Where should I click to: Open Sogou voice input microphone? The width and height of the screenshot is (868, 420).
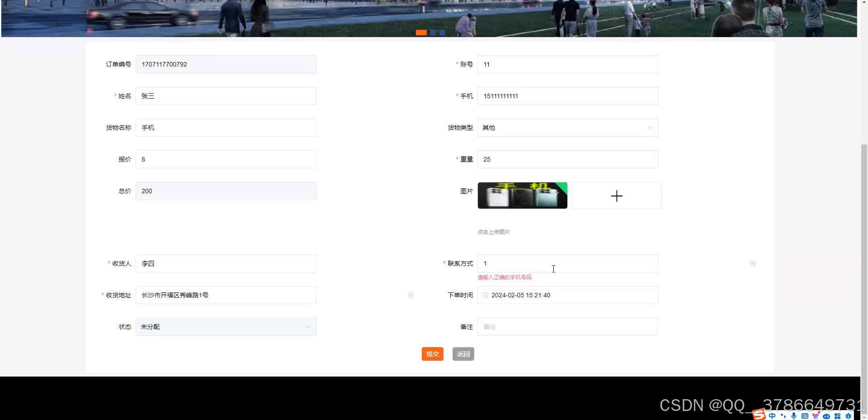[794, 416]
